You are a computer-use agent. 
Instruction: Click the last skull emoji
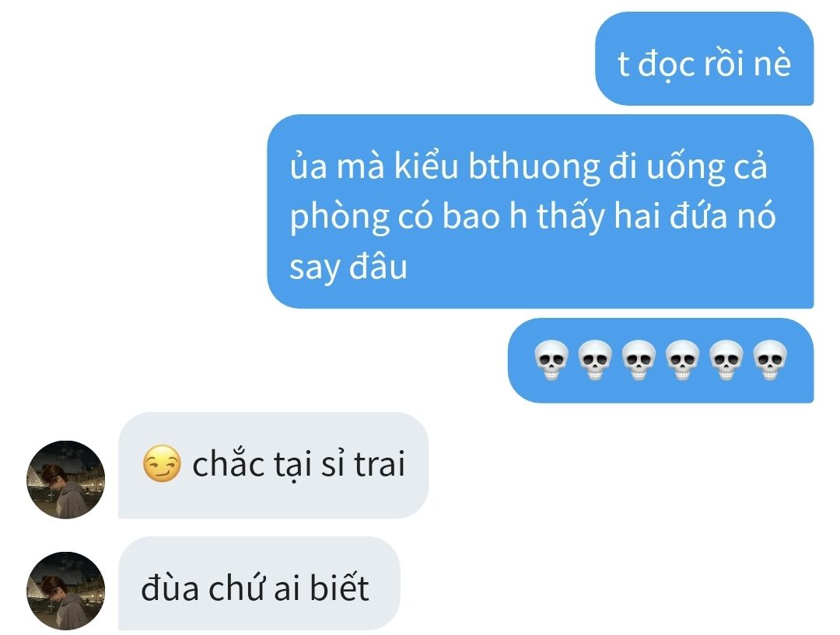coord(770,361)
